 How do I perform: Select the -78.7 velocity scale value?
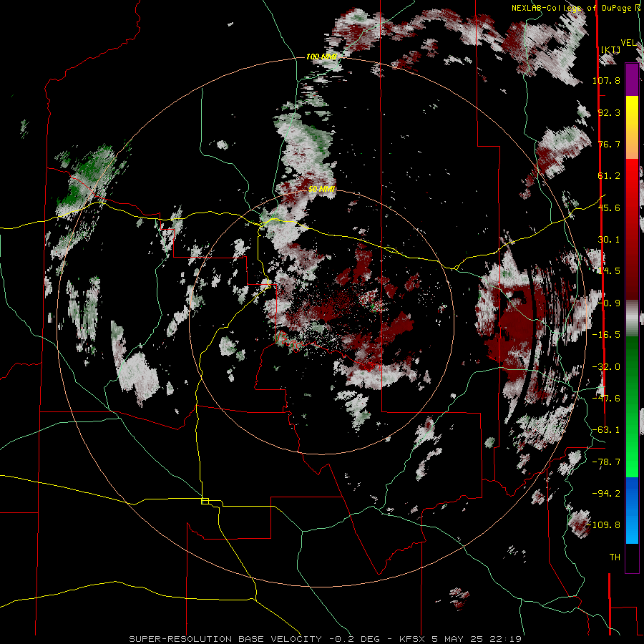[606, 462]
